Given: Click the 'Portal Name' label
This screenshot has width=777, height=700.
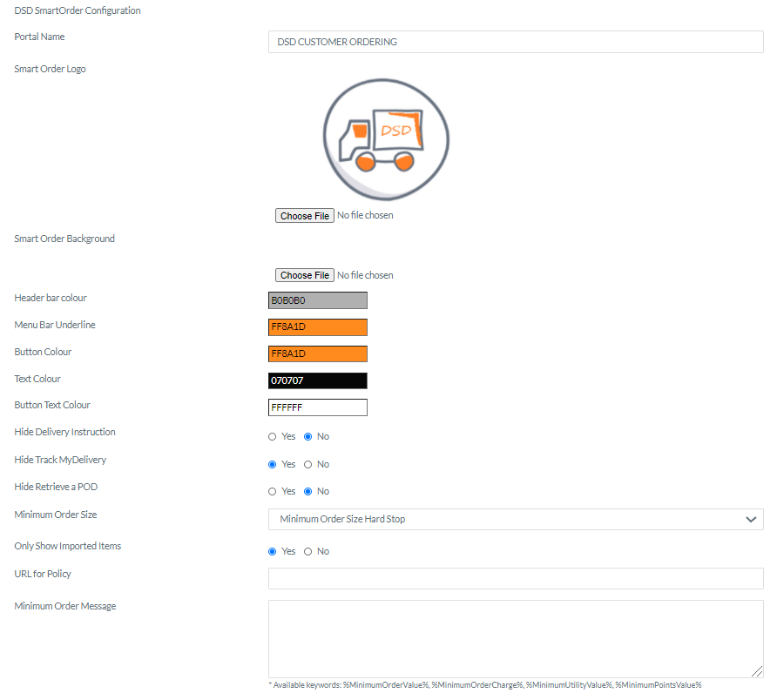Looking at the screenshot, I should tap(39, 37).
